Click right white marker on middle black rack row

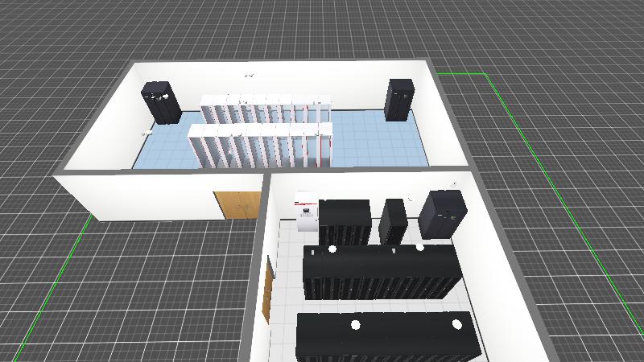click(420, 248)
